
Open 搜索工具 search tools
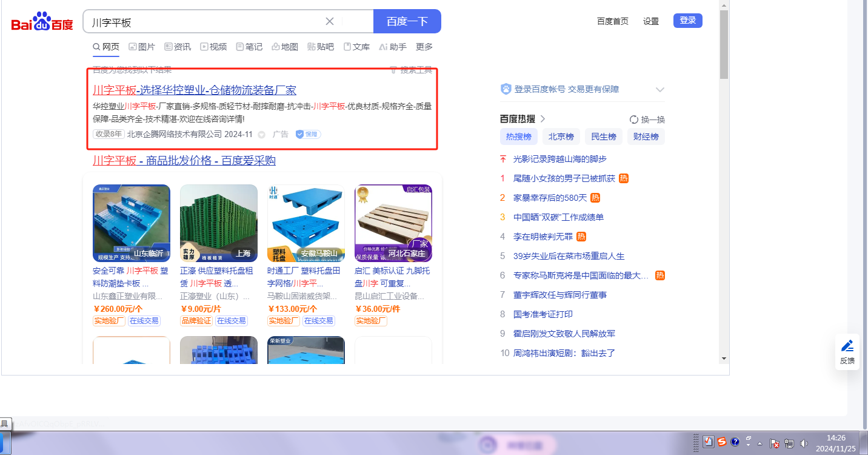[x=411, y=70]
